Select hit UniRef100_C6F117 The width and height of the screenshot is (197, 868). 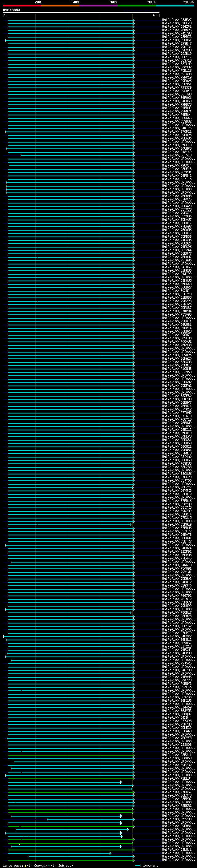177,57
